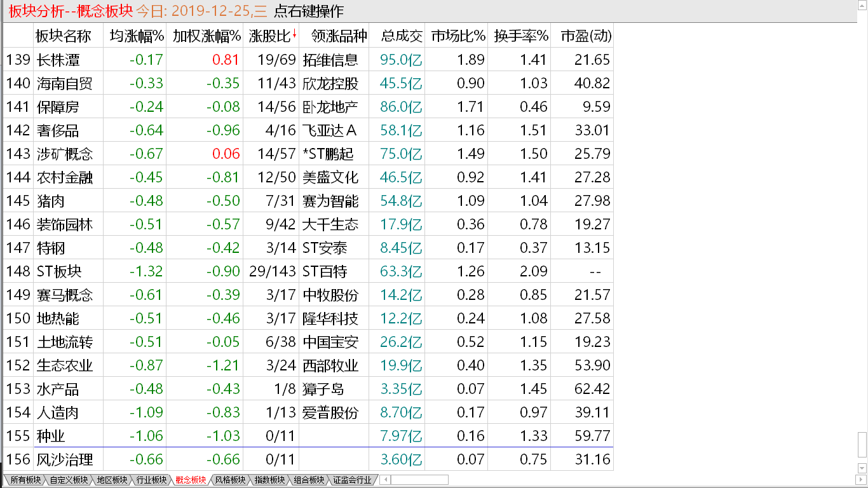Select the 涉矿概念 sector name

point(65,154)
